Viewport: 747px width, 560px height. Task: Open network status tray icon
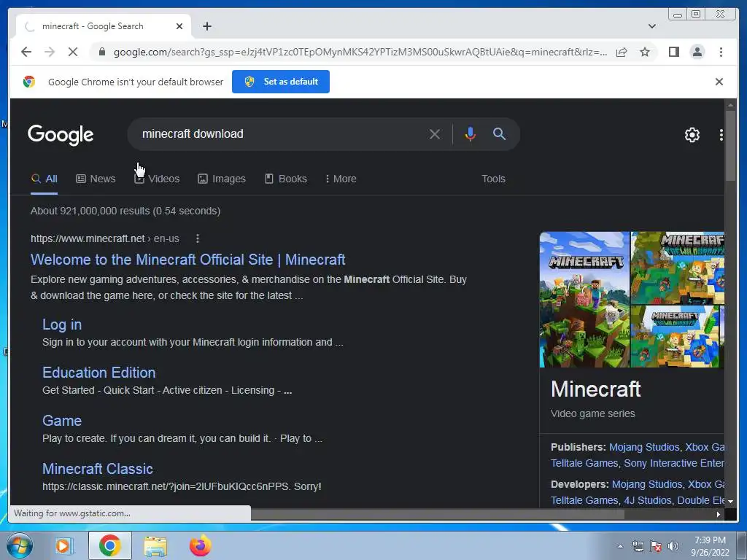[x=638, y=546]
